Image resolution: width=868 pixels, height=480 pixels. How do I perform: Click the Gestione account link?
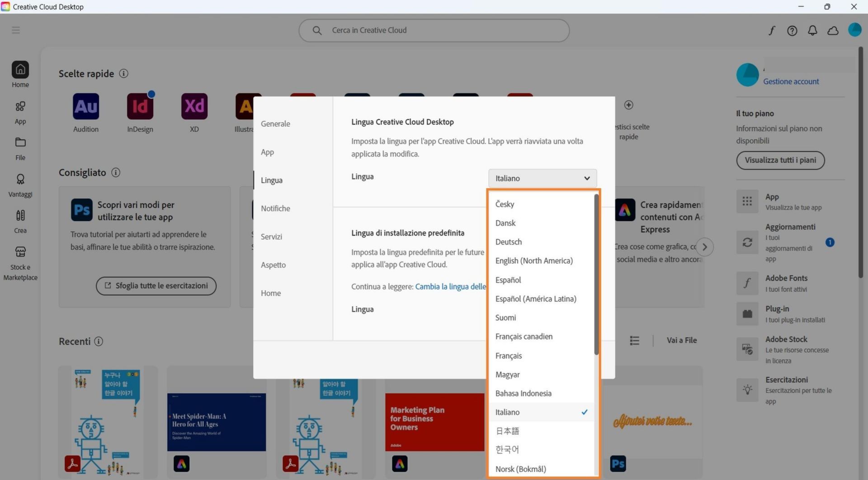coord(791,81)
